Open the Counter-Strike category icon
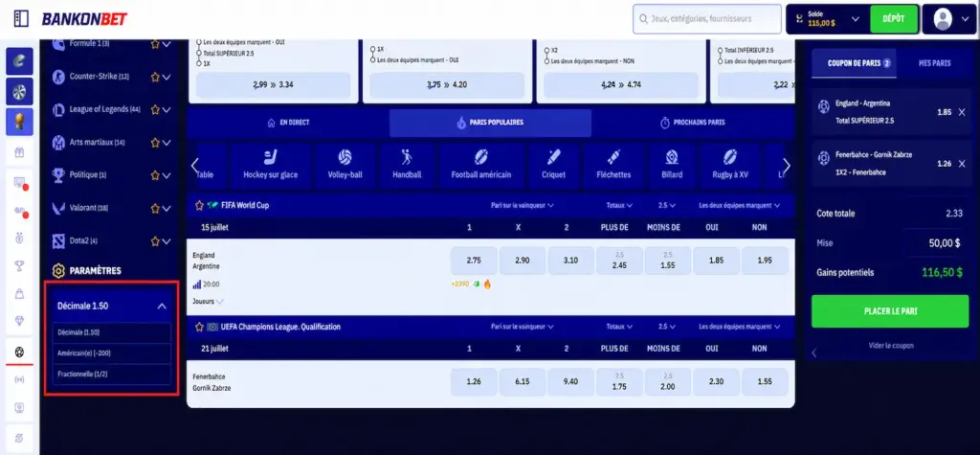 click(x=58, y=77)
